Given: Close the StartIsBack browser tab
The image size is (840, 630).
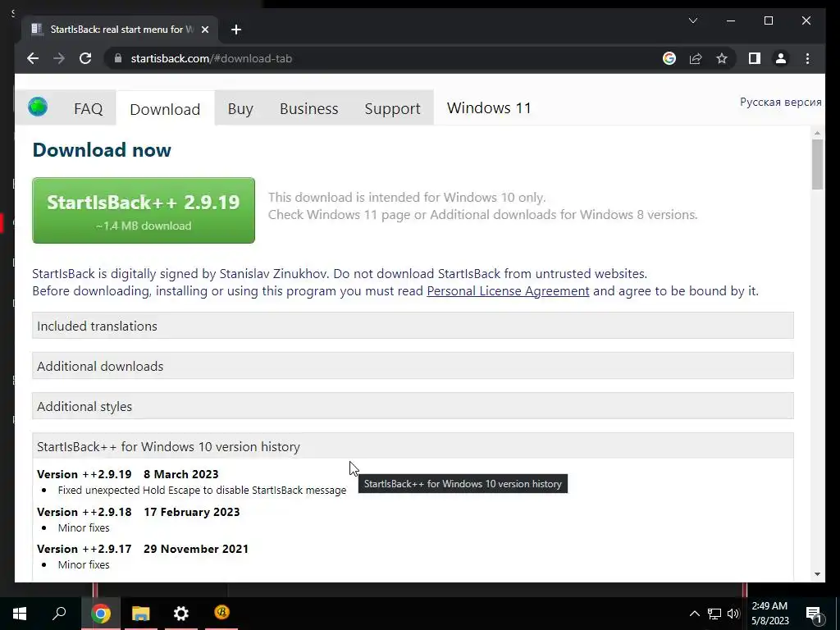Looking at the screenshot, I should pyautogui.click(x=204, y=30).
